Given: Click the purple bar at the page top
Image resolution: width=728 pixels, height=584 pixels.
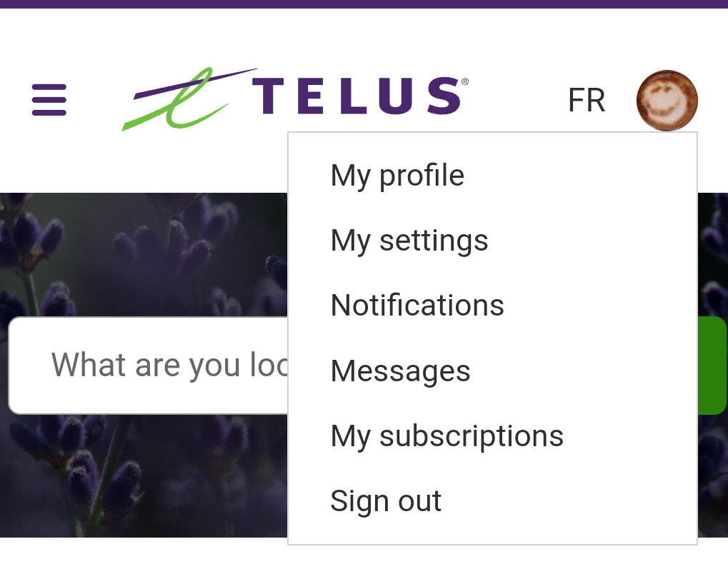Looking at the screenshot, I should tap(364, 4).
